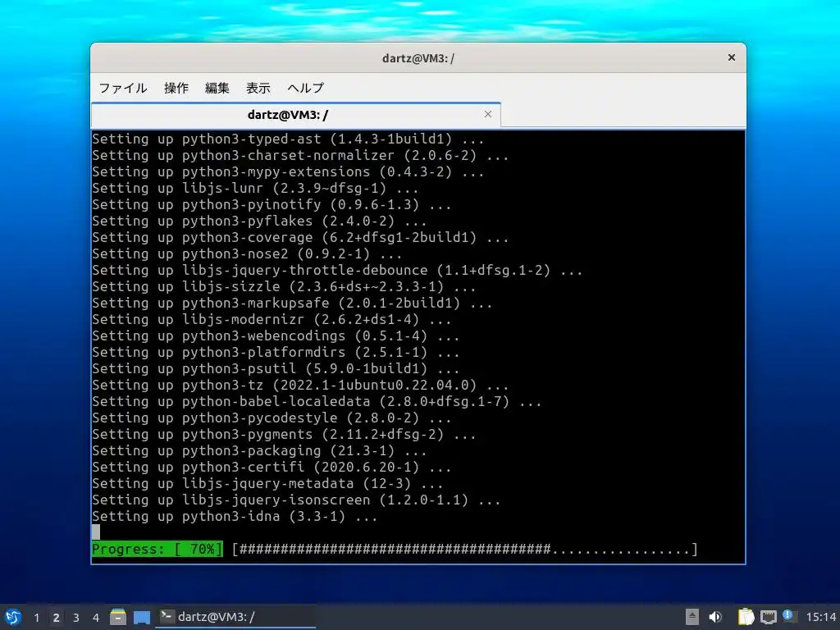Click the python3-webencodings line
840x630 pixels.
pos(276,336)
